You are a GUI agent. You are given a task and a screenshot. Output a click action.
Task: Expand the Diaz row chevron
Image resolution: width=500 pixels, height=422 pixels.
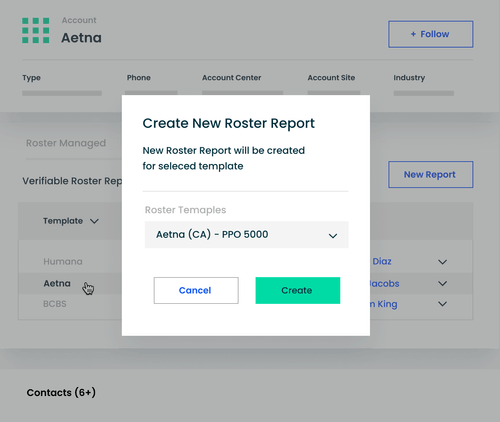(x=442, y=262)
